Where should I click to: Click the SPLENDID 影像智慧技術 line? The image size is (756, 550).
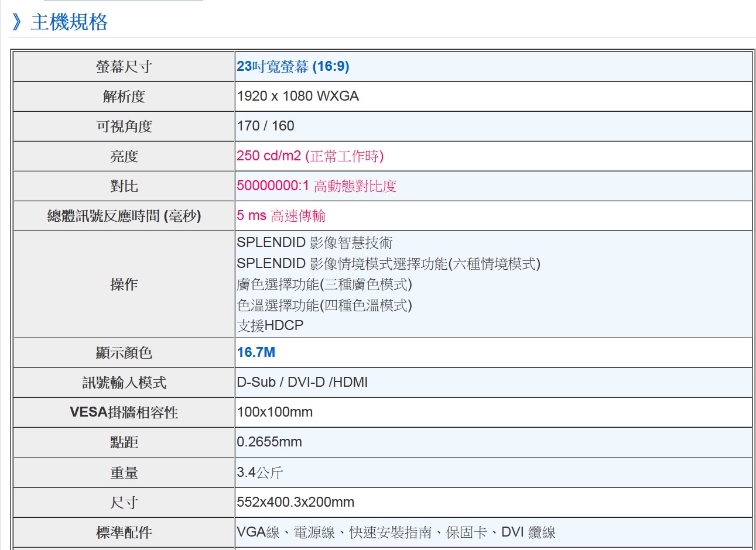314,243
